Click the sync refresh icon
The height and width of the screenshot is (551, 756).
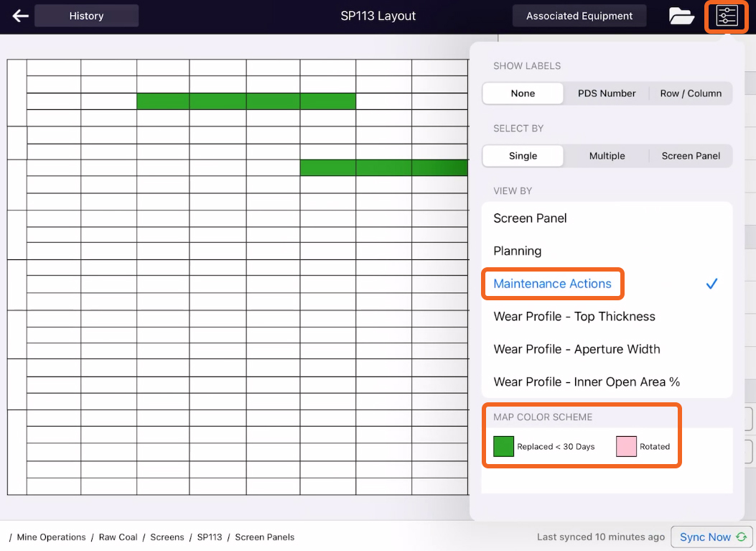pyautogui.click(x=741, y=537)
